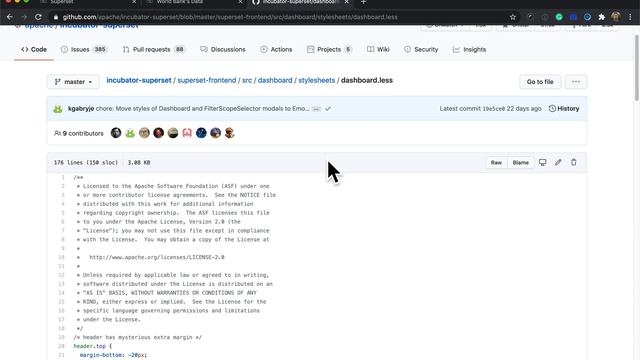Open the Chrome three-dot menu
The width and height of the screenshot is (640, 360).
[630, 17]
